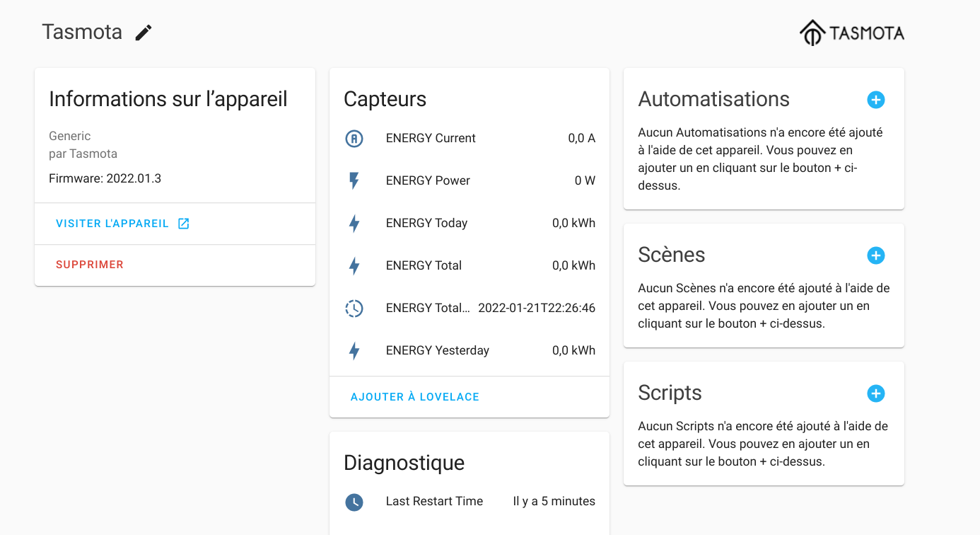The height and width of the screenshot is (535, 980).
Task: Select the ENERGY Yesterday sensor label
Action: (438, 350)
